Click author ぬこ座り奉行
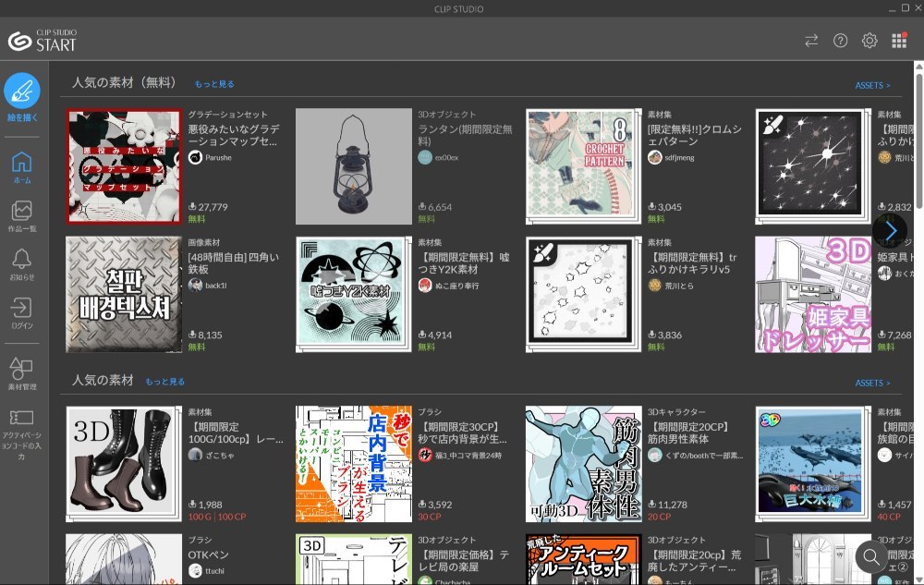The image size is (924, 585). [x=456, y=286]
